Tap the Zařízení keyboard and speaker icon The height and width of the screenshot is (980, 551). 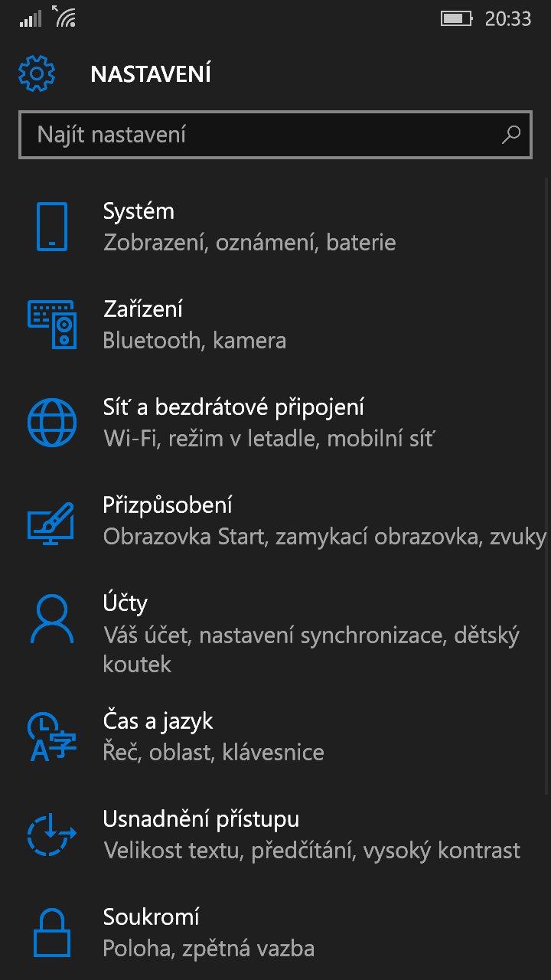52,325
